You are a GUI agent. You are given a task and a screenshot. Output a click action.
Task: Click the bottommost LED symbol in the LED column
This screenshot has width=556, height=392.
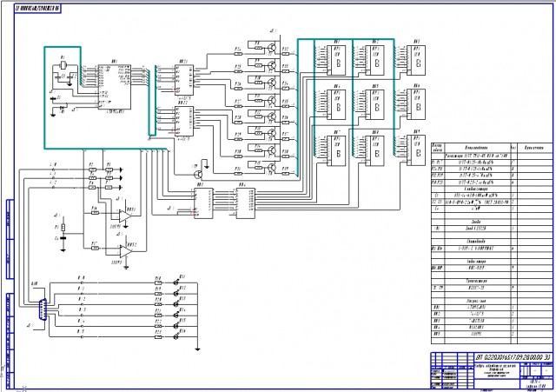point(176,336)
